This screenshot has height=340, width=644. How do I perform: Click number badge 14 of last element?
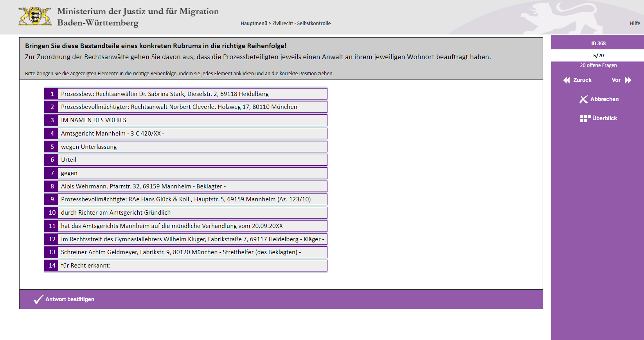52,266
